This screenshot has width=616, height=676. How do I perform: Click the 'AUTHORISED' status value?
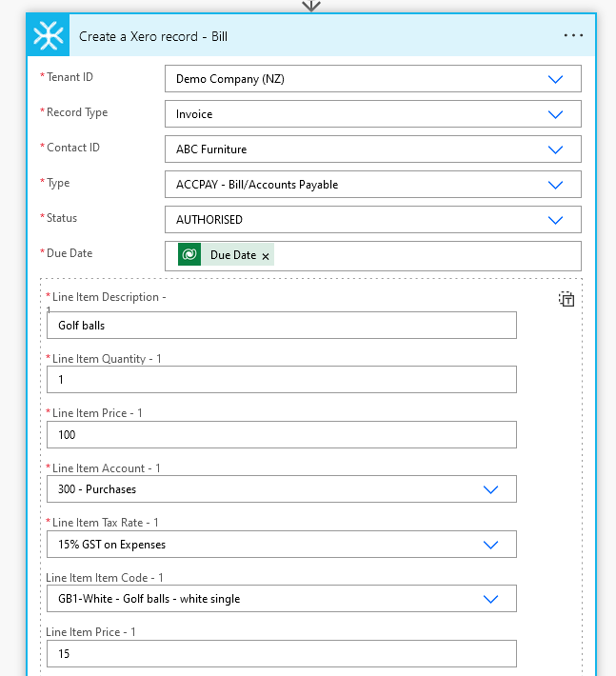(209, 220)
